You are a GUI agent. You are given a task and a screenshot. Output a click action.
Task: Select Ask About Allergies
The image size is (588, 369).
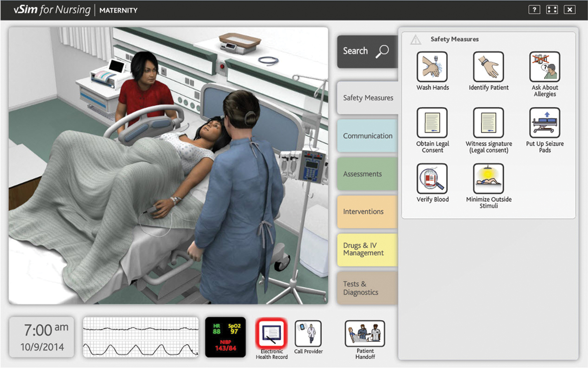coord(544,68)
